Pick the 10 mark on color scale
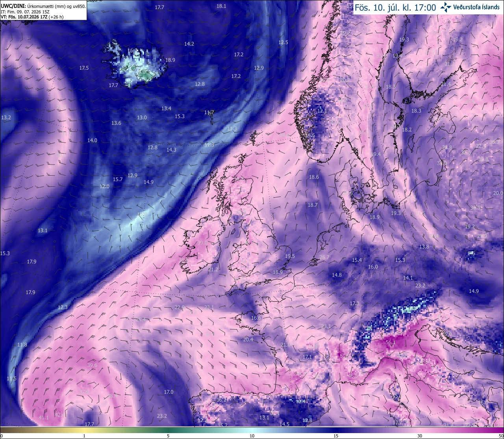504x439 pixels. coord(252,436)
